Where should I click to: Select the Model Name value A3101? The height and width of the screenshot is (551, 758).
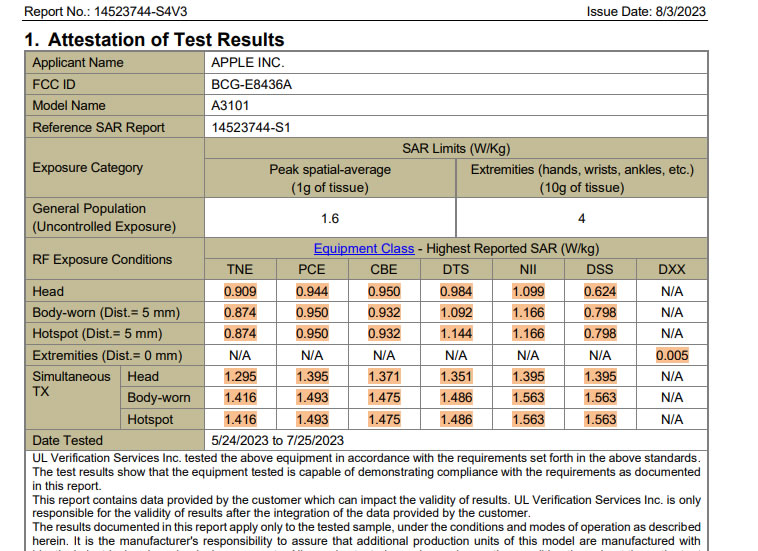[x=231, y=106]
